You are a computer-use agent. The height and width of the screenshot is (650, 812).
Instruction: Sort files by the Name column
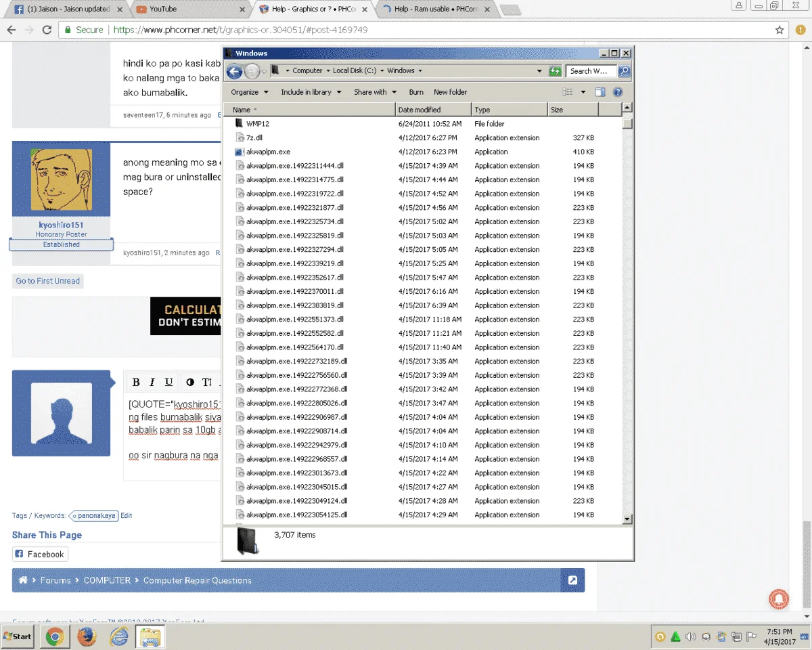point(311,110)
